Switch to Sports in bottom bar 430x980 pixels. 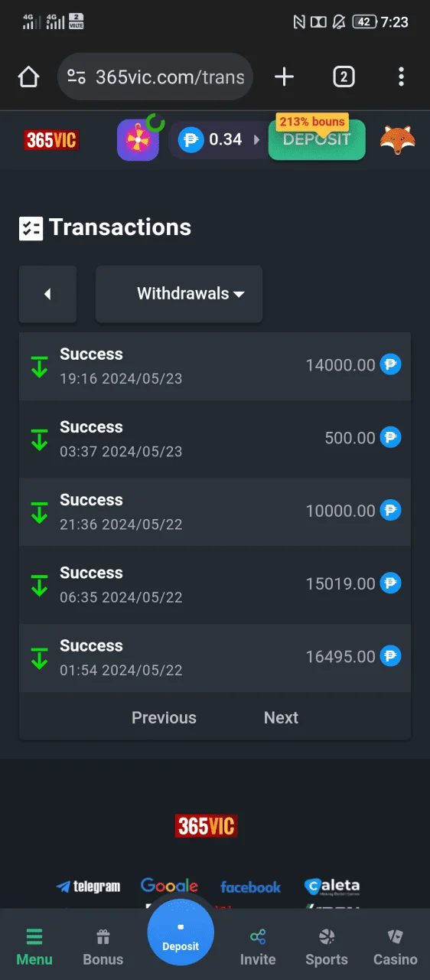pos(327,946)
